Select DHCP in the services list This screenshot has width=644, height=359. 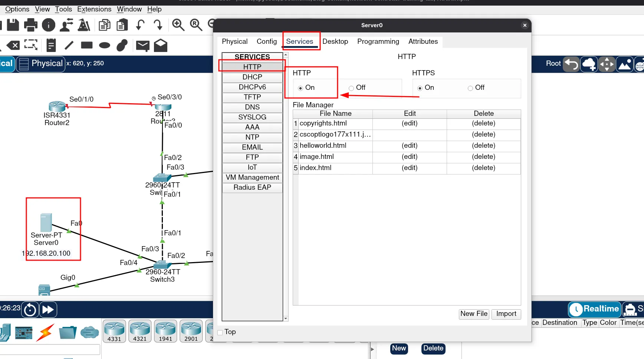coord(252,77)
